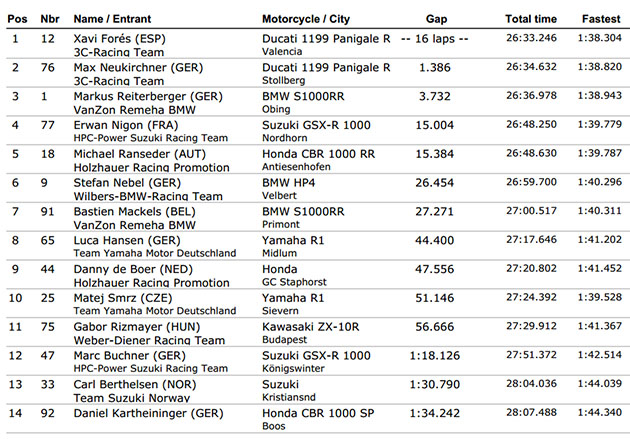Select rider Xavi Forés (ESP)

coord(120,39)
